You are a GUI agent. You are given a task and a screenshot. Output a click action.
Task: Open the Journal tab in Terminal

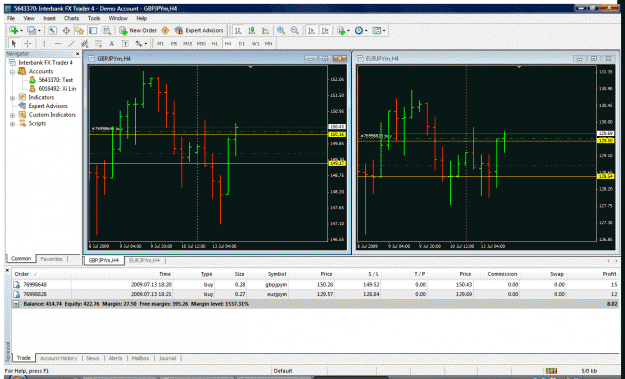click(x=167, y=358)
